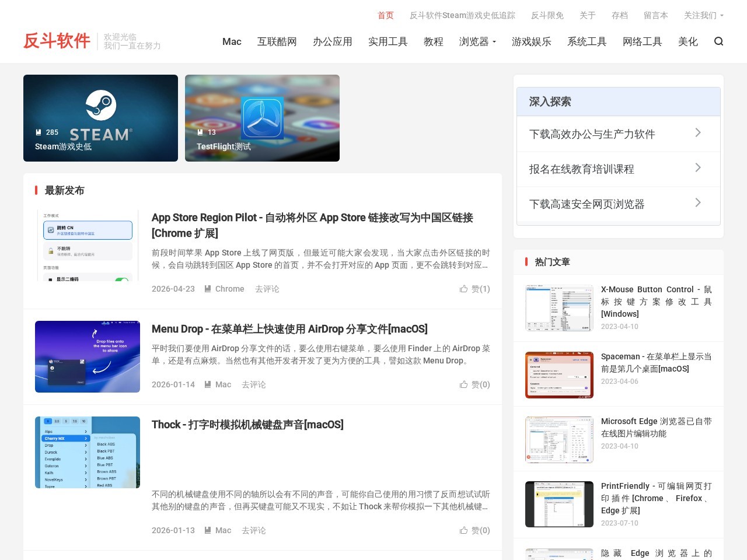This screenshot has width=747, height=560.
Task: Click chevron for 报名在线教育培训课程
Action: coord(698,168)
